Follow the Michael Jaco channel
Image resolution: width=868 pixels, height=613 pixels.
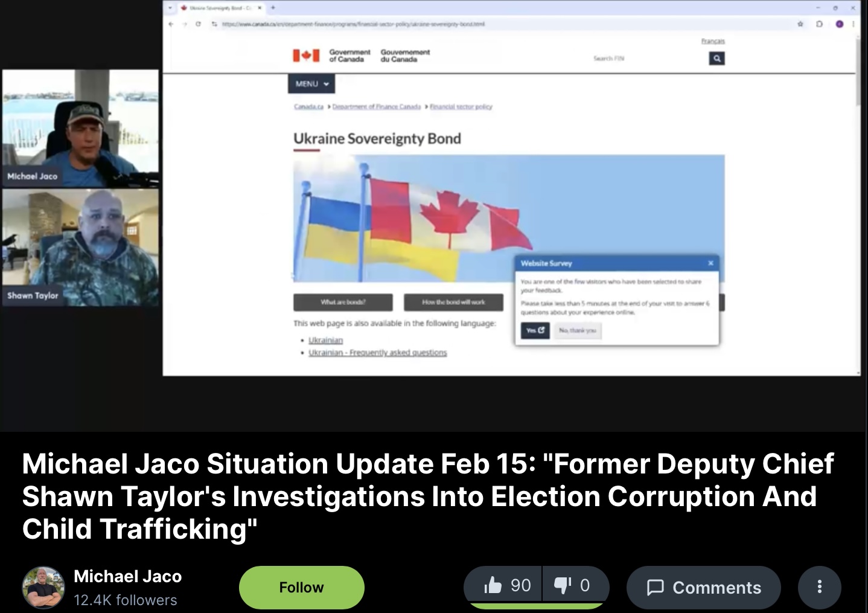pos(302,587)
